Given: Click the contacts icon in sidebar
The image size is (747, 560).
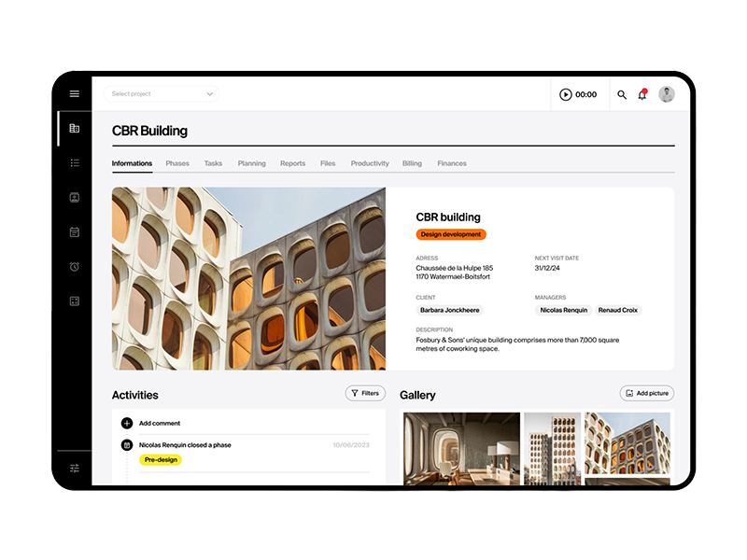Looking at the screenshot, I should pyautogui.click(x=75, y=197).
